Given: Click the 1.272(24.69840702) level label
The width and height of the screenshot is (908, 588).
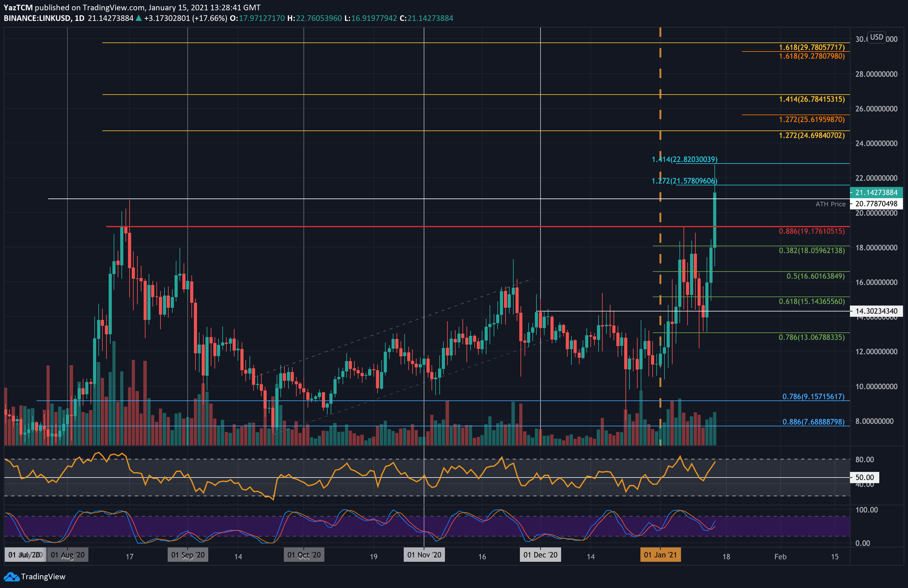Looking at the screenshot, I should point(812,135).
